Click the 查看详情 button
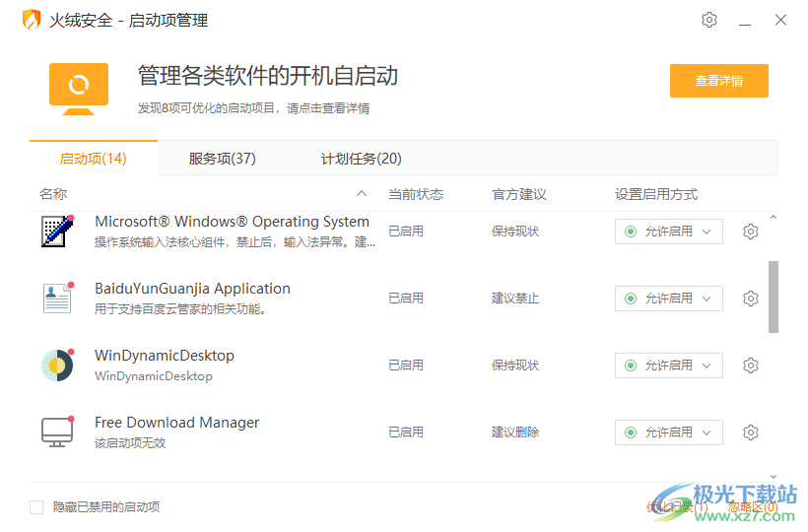 point(719,81)
